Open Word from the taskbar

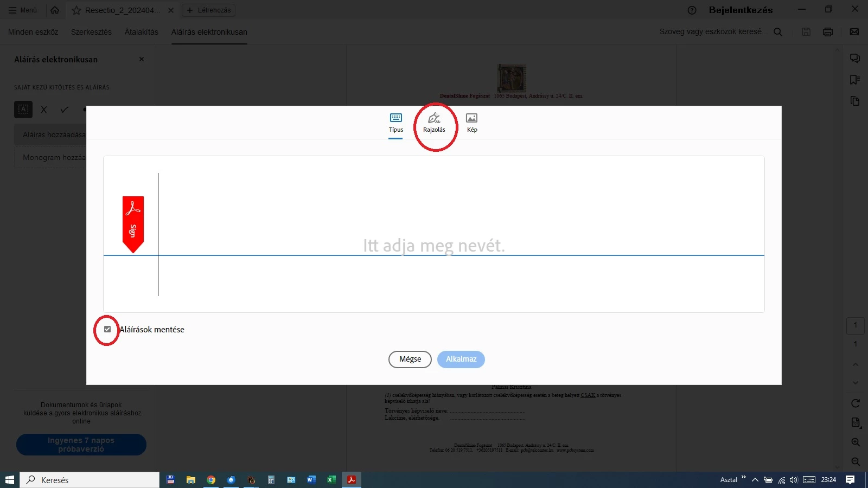click(311, 480)
